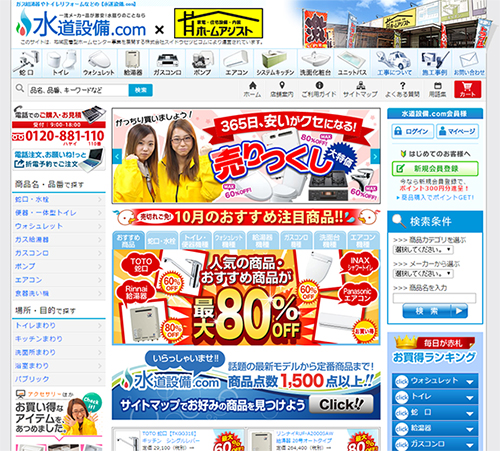500x451 pixels.
Task: Select the おすすめ商品 tab
Action: [x=128, y=240]
